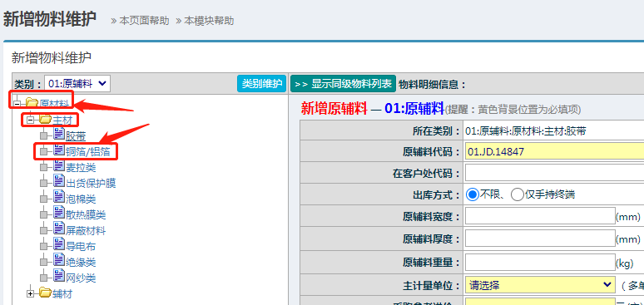
Task: Click the 屏蔽材料 document icon
Action: 59,229
